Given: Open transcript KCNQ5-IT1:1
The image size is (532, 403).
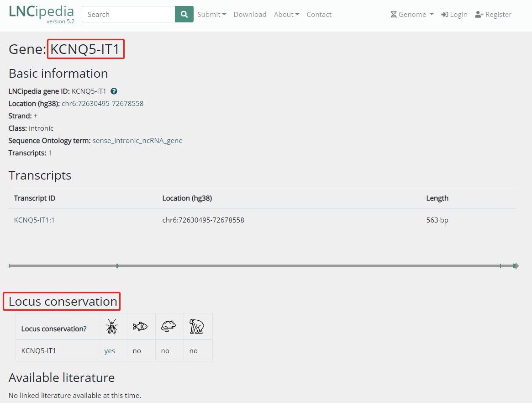Looking at the screenshot, I should pos(34,220).
